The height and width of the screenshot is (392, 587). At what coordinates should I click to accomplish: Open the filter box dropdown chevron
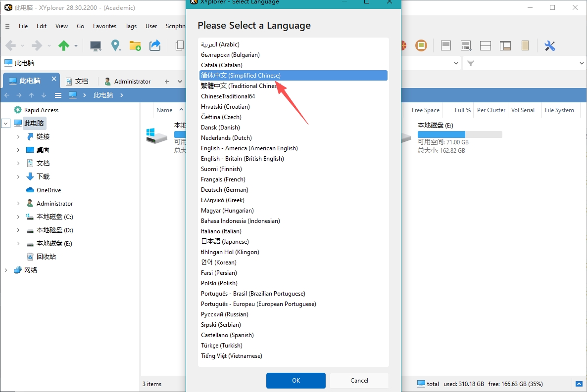point(582,63)
